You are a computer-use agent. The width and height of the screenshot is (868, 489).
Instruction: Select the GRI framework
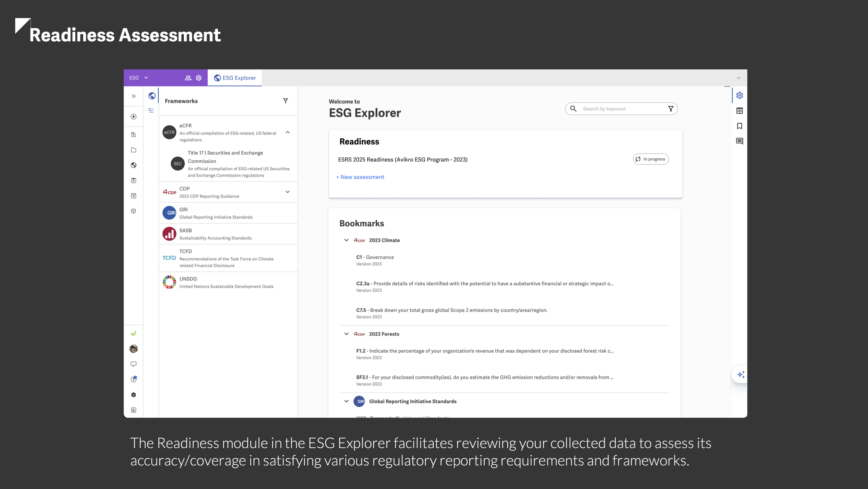click(228, 213)
